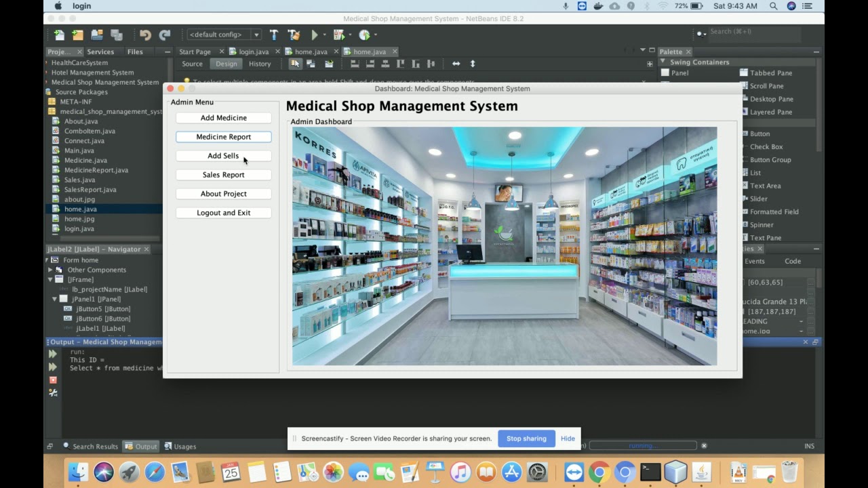Click the New Project toolbar icon
This screenshot has height=488, width=868.
click(x=78, y=35)
